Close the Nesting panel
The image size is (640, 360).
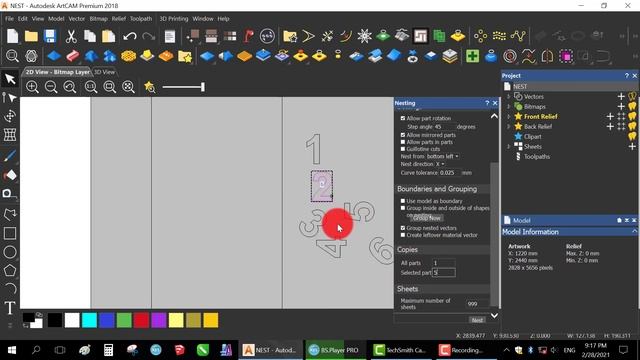click(x=495, y=103)
